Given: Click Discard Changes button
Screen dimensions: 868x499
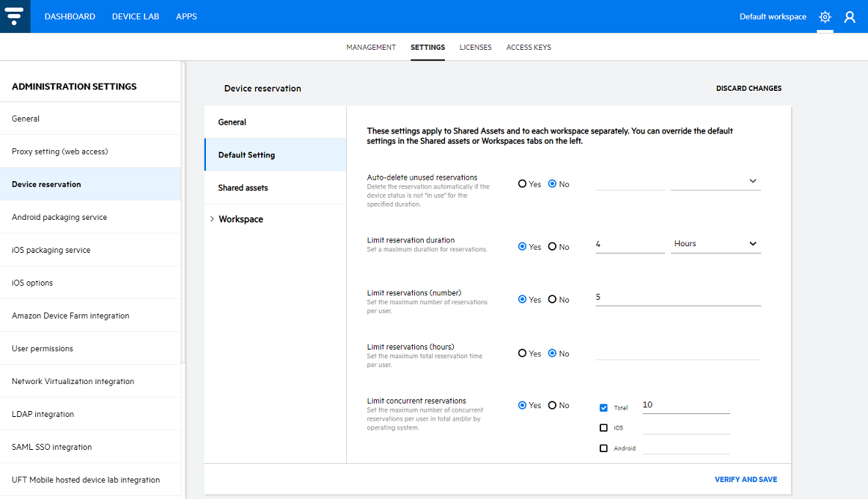Looking at the screenshot, I should pyautogui.click(x=749, y=89).
